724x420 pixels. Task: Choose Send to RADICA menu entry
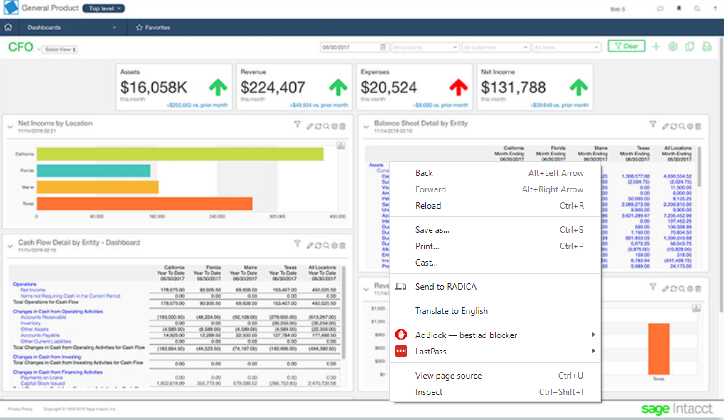pos(495,287)
